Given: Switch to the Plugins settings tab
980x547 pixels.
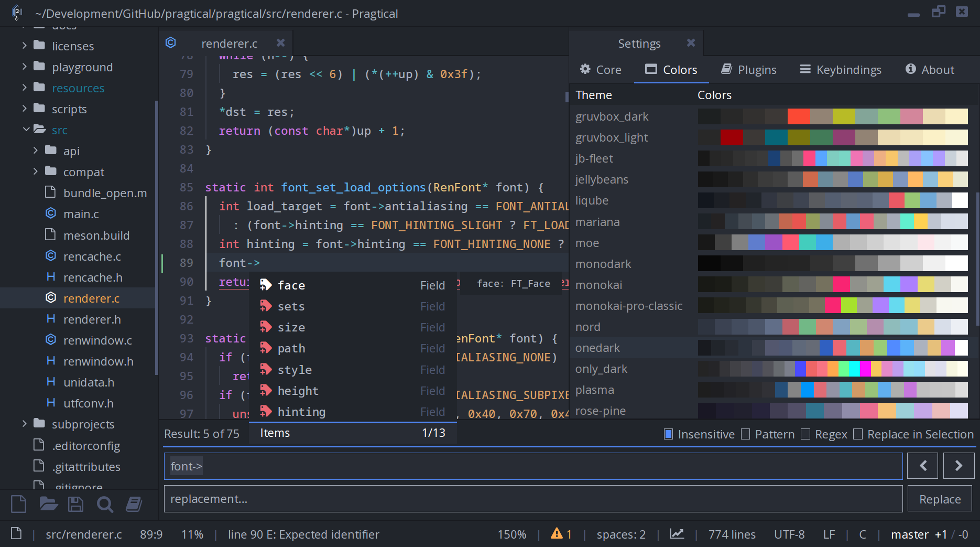Looking at the screenshot, I should pos(749,70).
